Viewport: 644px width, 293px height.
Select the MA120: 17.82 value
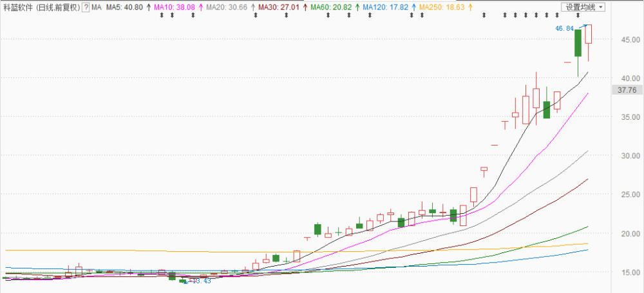coord(385,7)
